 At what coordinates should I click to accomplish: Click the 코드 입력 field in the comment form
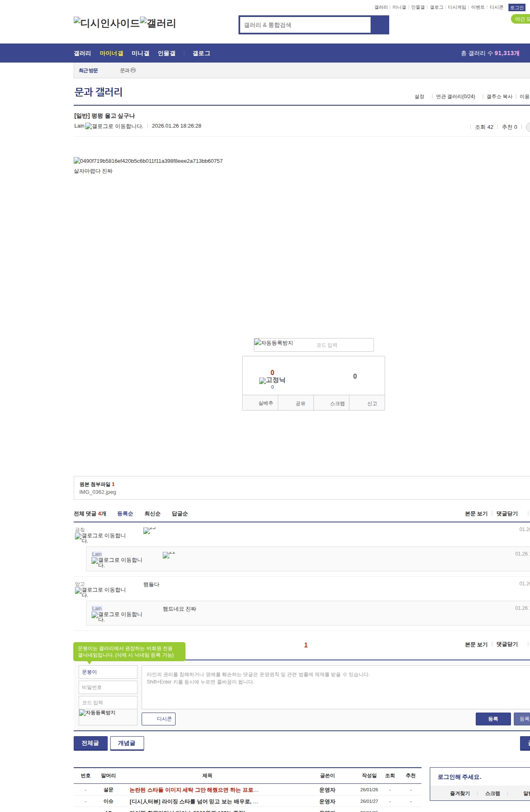coord(108,703)
